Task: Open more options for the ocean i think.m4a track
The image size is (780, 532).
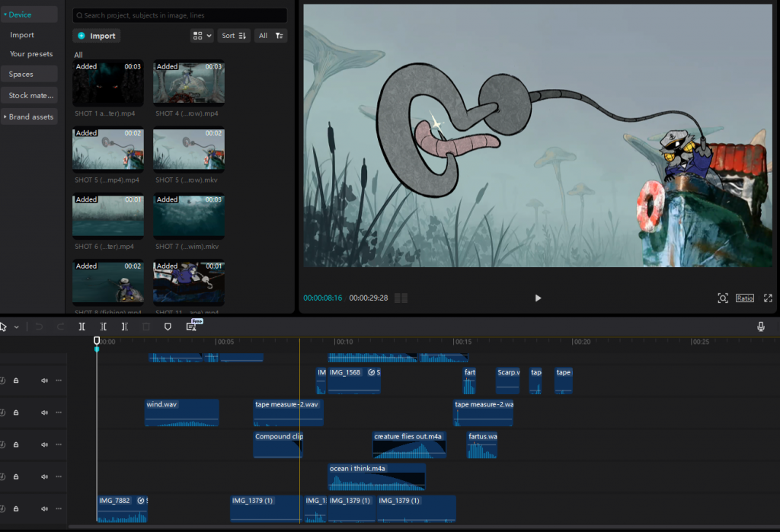Action: (59, 476)
